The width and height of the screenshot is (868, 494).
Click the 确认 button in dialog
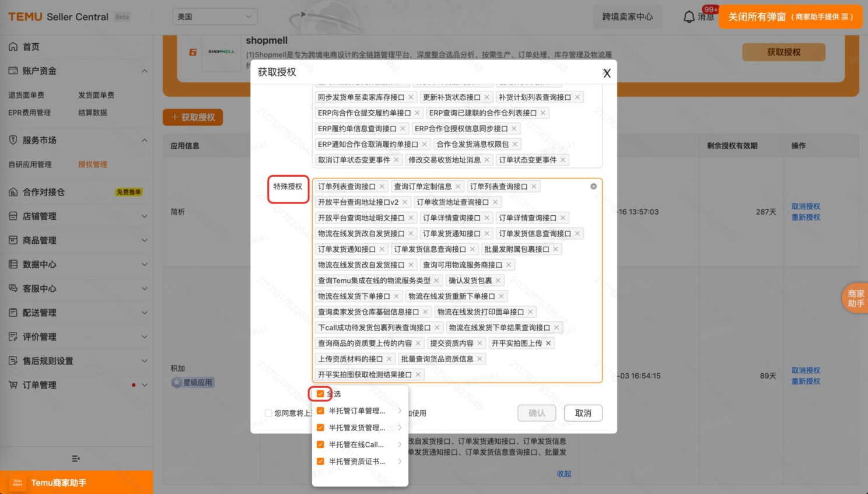(x=537, y=413)
